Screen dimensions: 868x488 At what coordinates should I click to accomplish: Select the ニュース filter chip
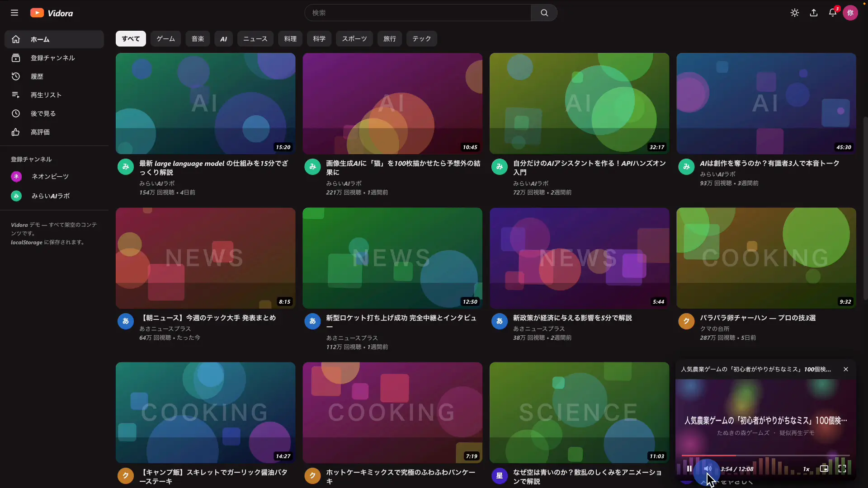(x=255, y=39)
